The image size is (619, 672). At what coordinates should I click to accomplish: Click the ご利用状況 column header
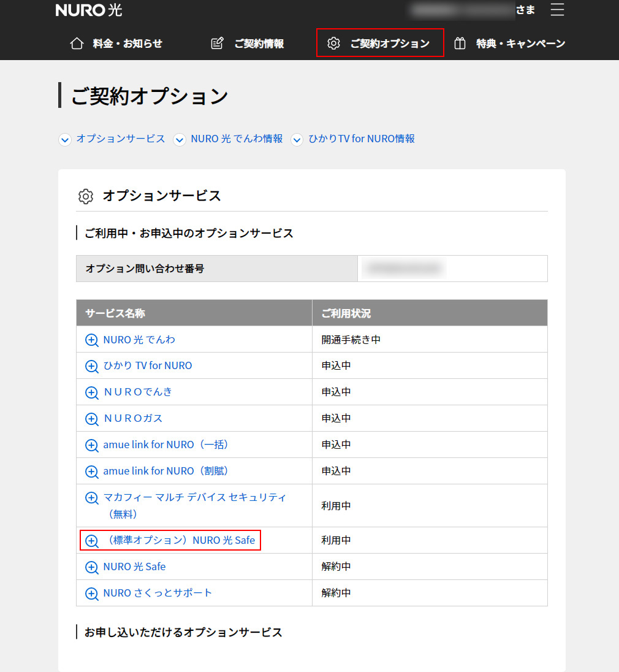(430, 313)
